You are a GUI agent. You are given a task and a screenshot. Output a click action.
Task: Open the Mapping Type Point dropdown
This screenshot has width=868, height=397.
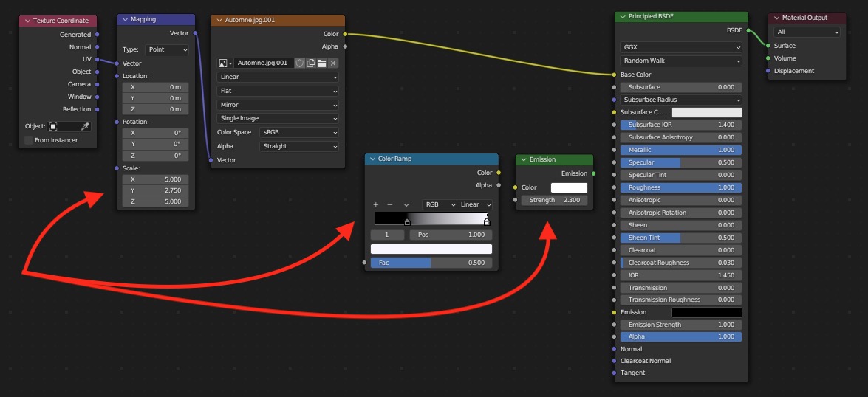(167, 49)
